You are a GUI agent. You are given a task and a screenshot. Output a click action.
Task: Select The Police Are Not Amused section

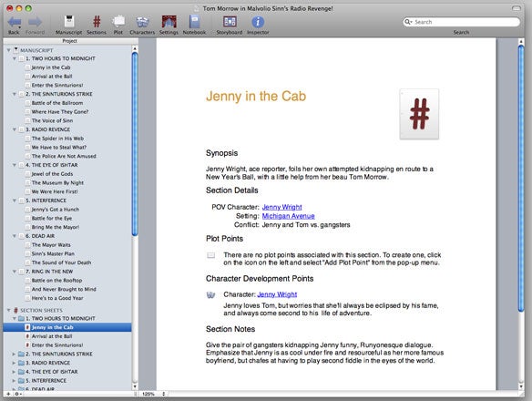(64, 156)
